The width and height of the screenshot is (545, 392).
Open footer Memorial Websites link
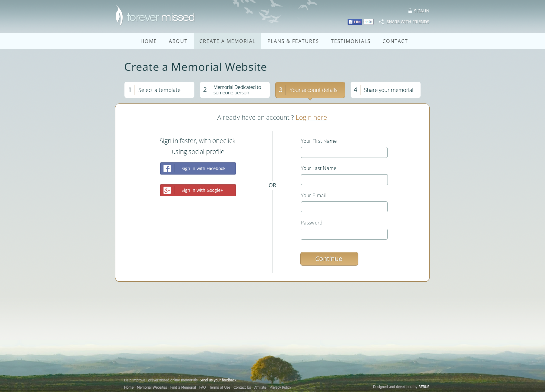[152, 387]
